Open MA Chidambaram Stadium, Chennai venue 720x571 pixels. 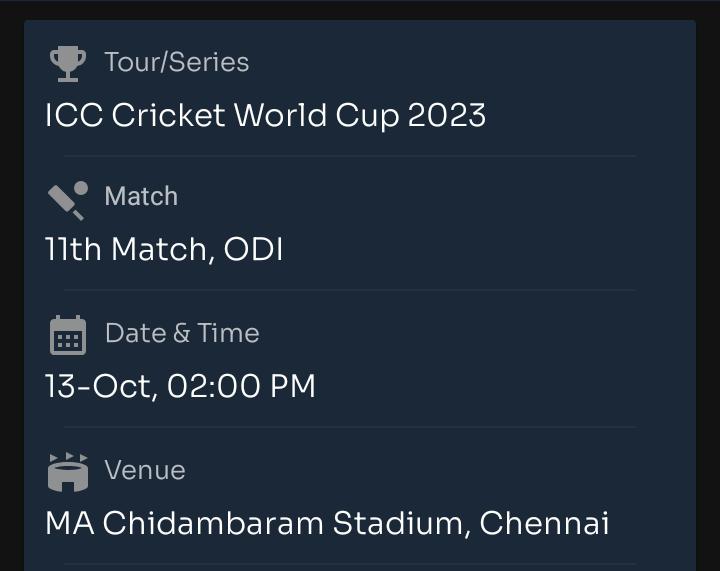(327, 523)
